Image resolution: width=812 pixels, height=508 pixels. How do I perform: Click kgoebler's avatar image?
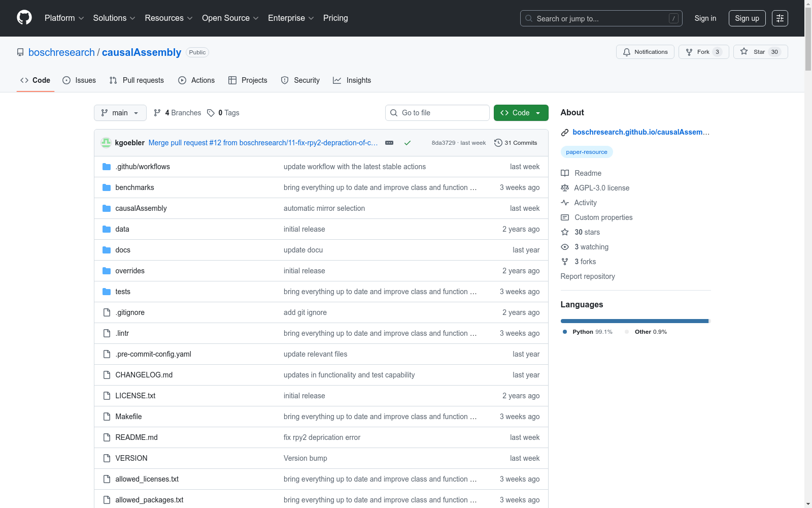pos(106,143)
